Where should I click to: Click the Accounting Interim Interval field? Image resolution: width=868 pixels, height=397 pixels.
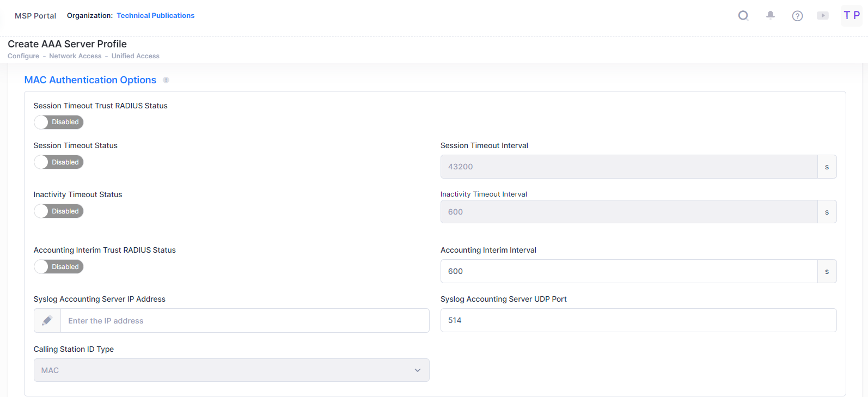[x=628, y=271]
